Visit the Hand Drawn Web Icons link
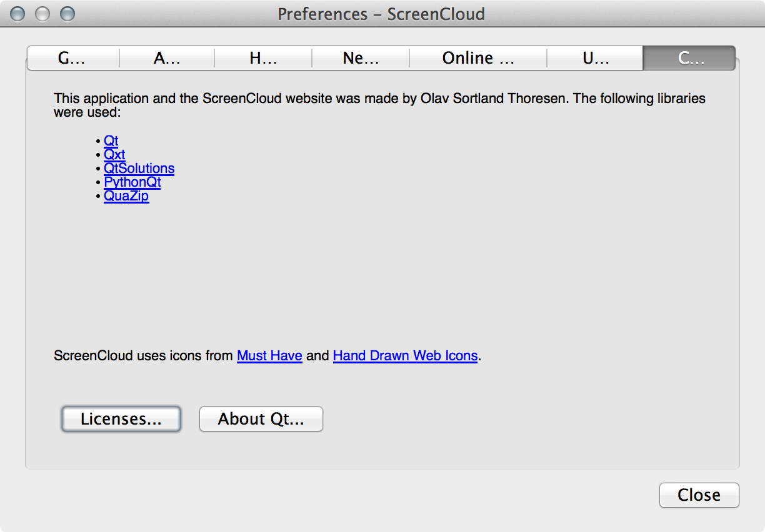 click(x=406, y=356)
